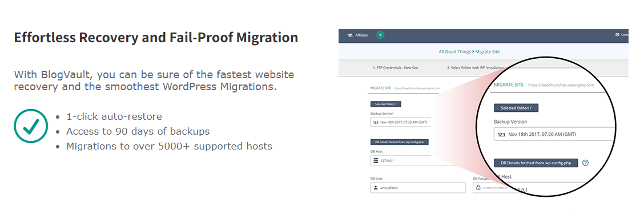Screen dimensions: 644x222
Task: Click the 123 icon in the small Backup Version field
Action: pyautogui.click(x=376, y=122)
